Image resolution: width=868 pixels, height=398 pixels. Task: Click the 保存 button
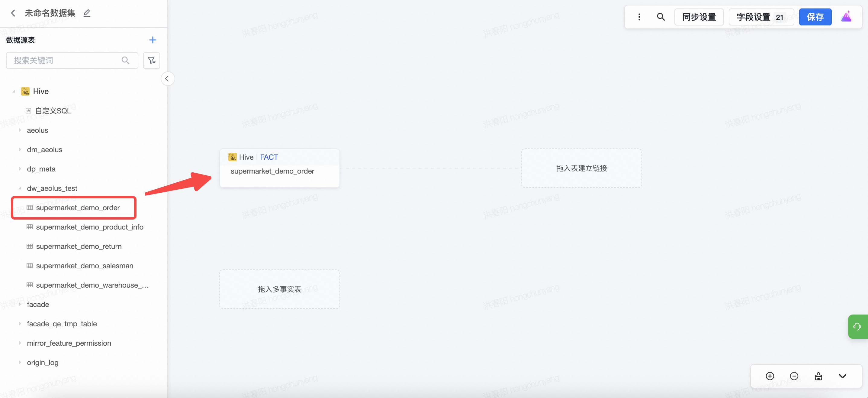tap(815, 17)
